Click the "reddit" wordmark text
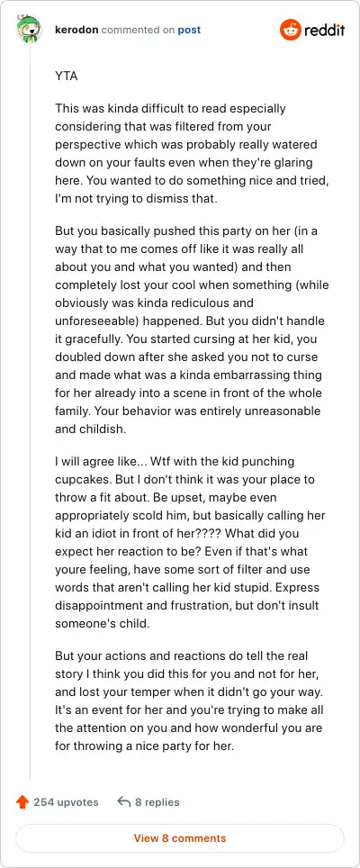The height and width of the screenshot is (868, 360). coord(325,30)
